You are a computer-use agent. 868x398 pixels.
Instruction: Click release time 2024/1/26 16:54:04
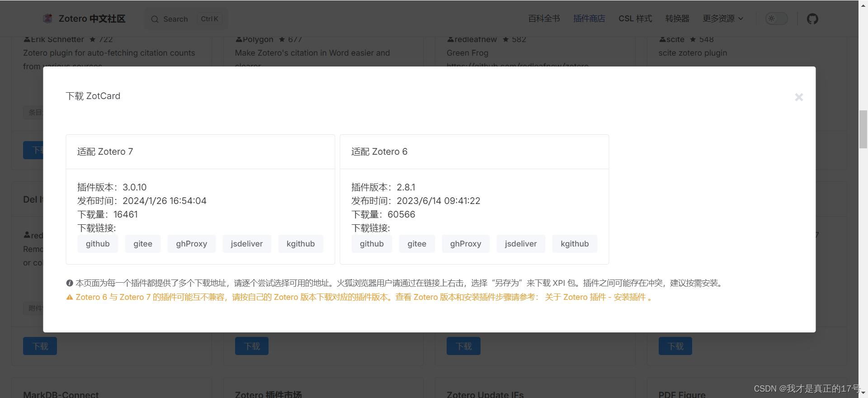tap(165, 201)
